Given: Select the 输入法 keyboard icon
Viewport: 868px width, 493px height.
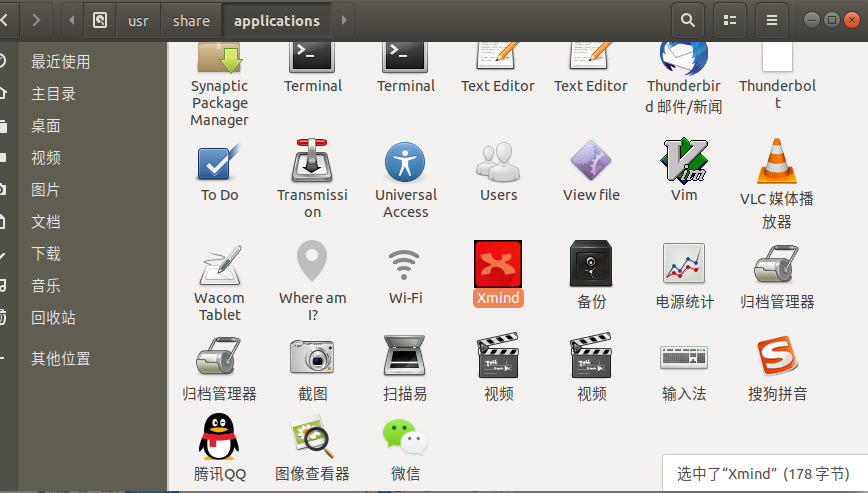Looking at the screenshot, I should coord(684,357).
